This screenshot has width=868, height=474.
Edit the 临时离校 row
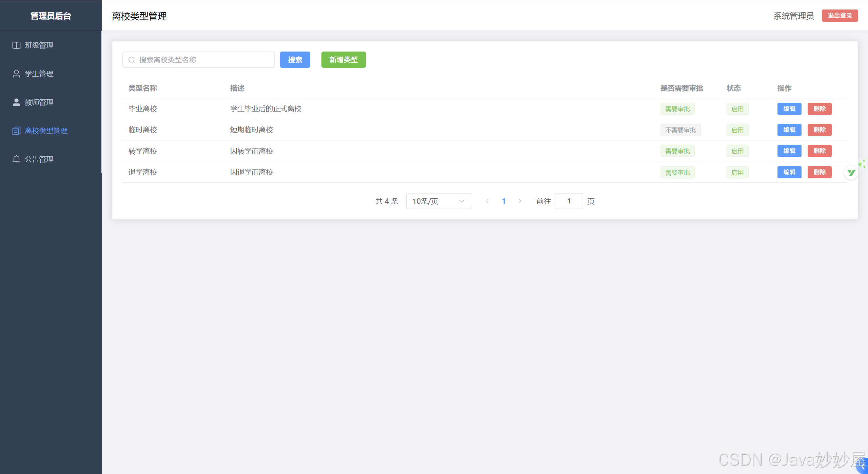click(x=789, y=130)
